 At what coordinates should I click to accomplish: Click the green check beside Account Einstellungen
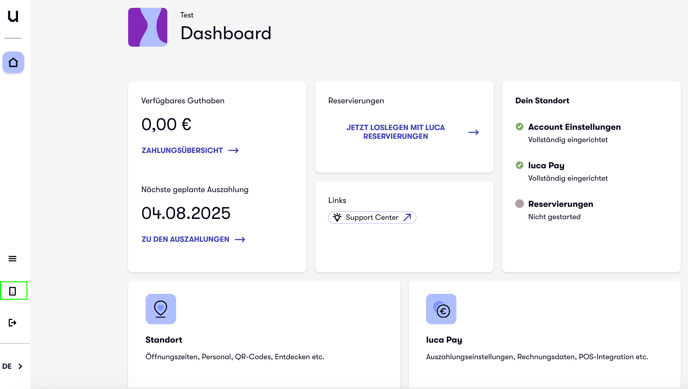520,127
